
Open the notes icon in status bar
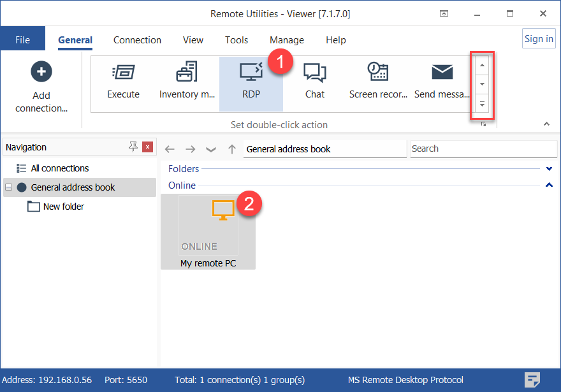(x=532, y=380)
